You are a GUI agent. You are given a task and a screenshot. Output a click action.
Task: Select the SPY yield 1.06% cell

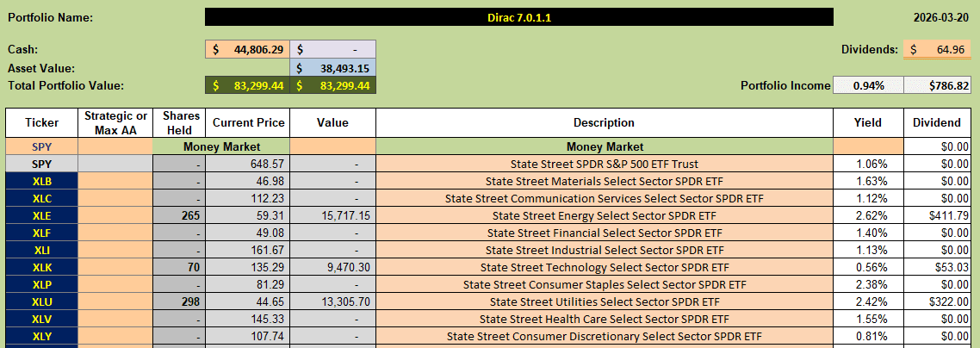pos(868,165)
